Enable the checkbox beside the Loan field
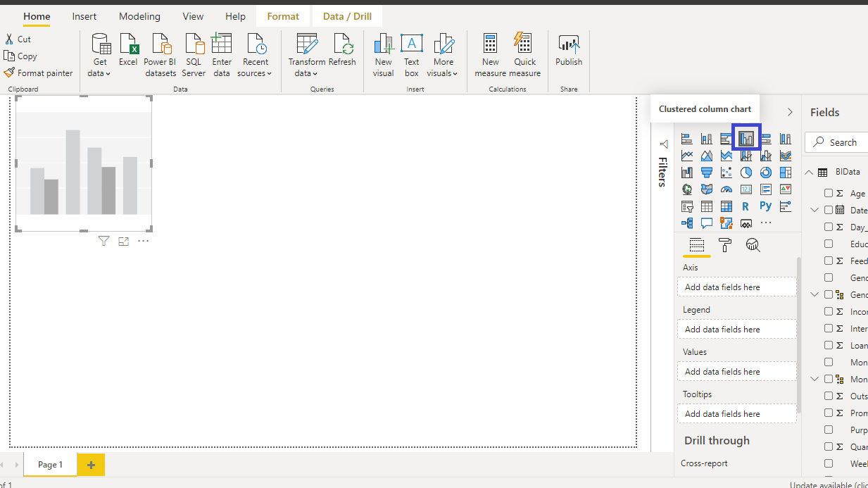Viewport: 868px width, 488px height. click(829, 346)
